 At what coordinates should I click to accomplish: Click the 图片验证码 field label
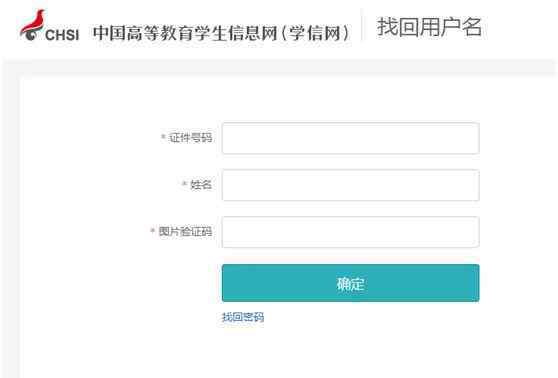pos(185,231)
